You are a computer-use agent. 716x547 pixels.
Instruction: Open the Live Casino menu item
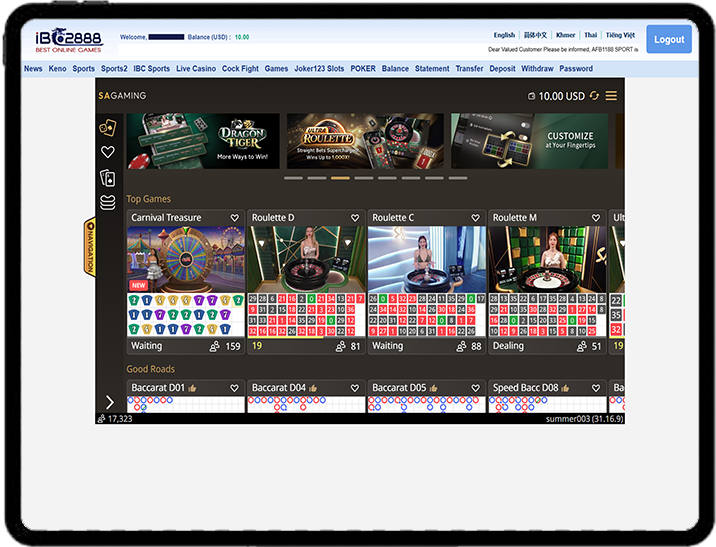click(196, 69)
